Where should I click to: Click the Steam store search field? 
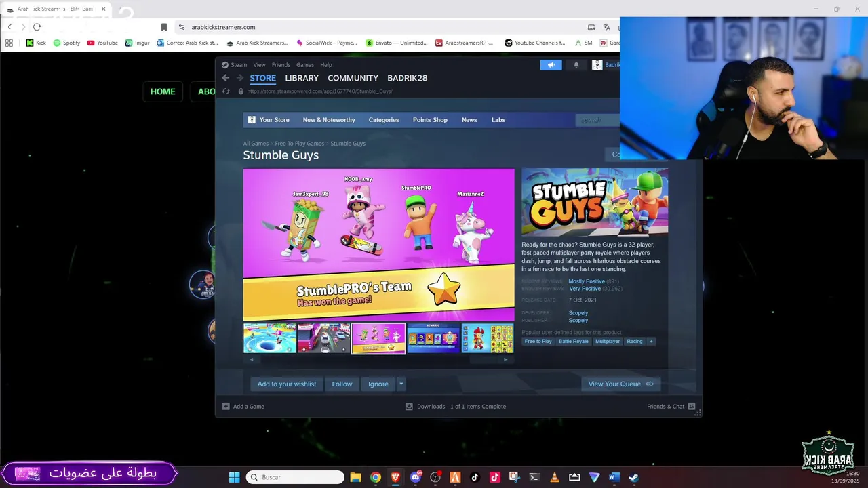click(597, 120)
